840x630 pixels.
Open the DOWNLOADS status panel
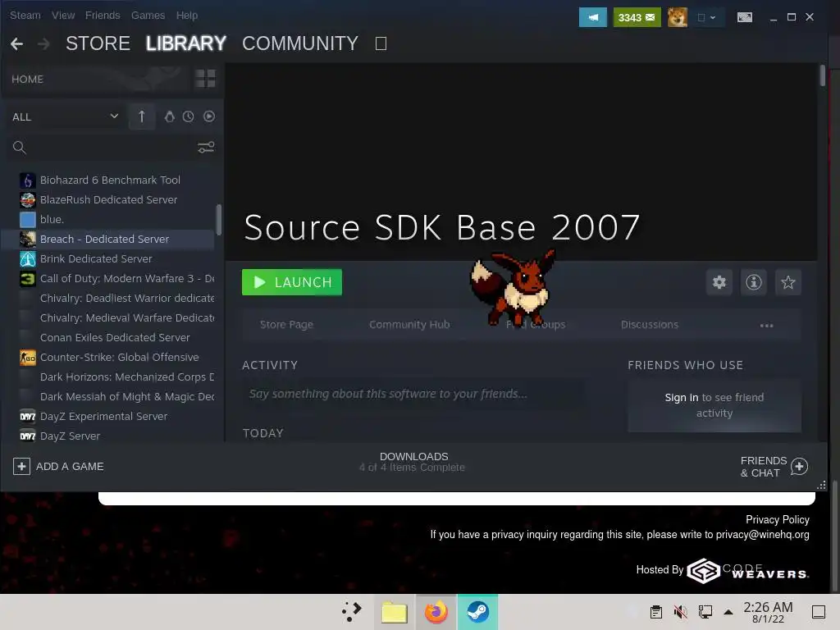pyautogui.click(x=413, y=462)
